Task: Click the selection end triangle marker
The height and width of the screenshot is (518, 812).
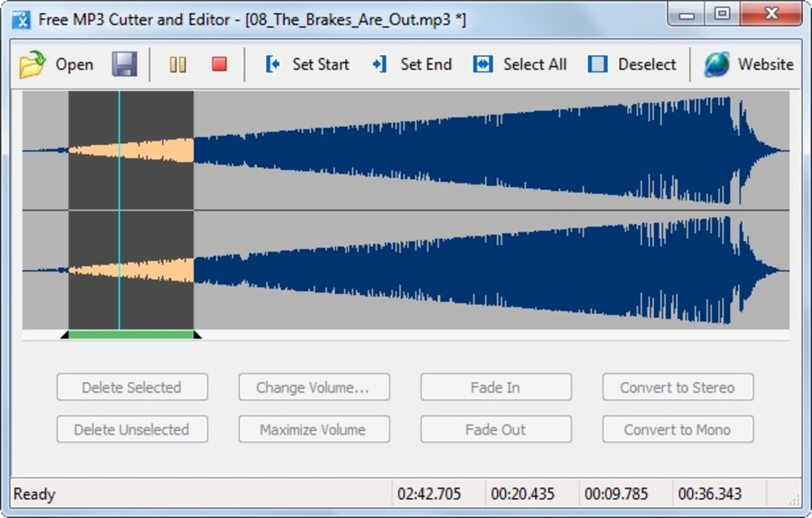Action: tap(197, 335)
